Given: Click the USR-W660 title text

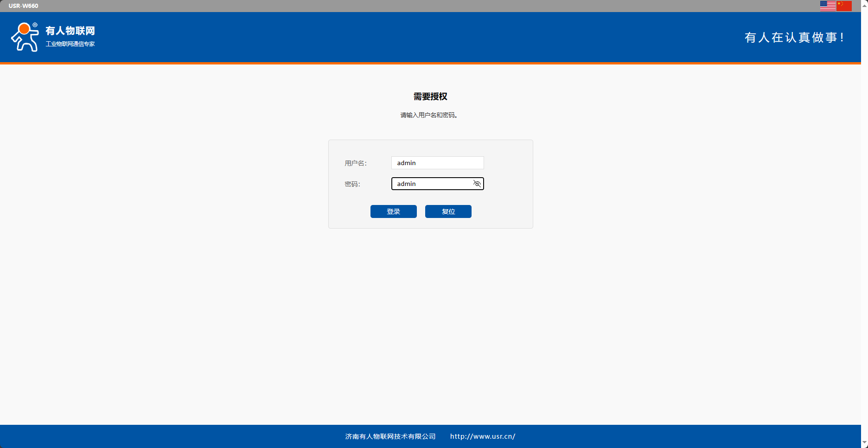Looking at the screenshot, I should (23, 6).
